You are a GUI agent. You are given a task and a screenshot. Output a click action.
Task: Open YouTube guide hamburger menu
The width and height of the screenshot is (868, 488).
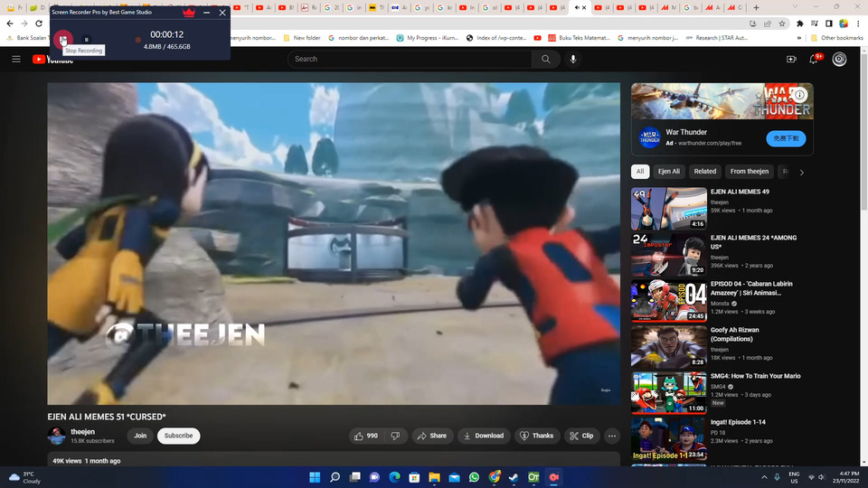point(16,60)
